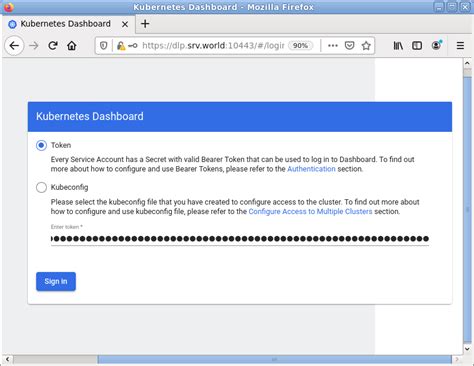Open the Firefox hamburger menu
The width and height of the screenshot is (474, 366).
click(460, 46)
